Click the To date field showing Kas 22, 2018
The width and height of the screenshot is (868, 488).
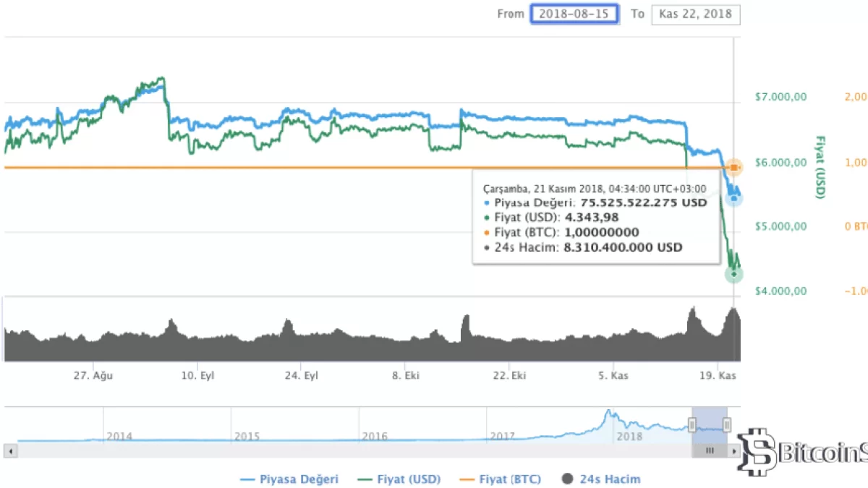pos(695,14)
